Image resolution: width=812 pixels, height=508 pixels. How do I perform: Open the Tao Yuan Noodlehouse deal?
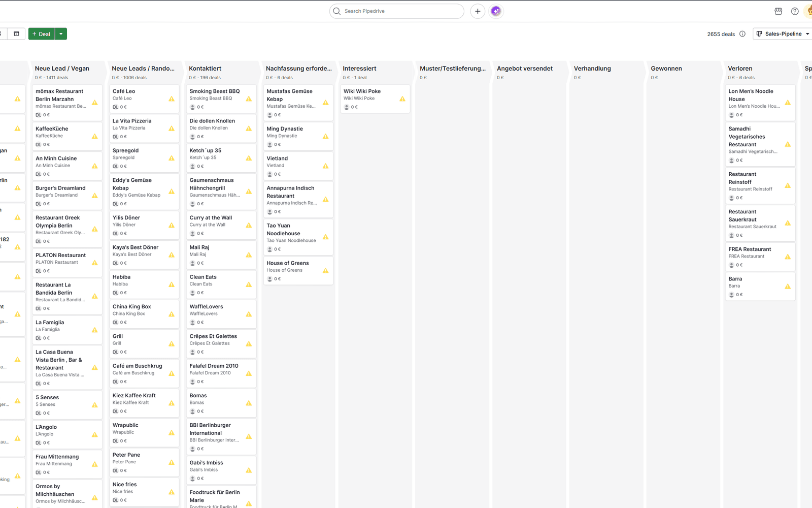298,237
